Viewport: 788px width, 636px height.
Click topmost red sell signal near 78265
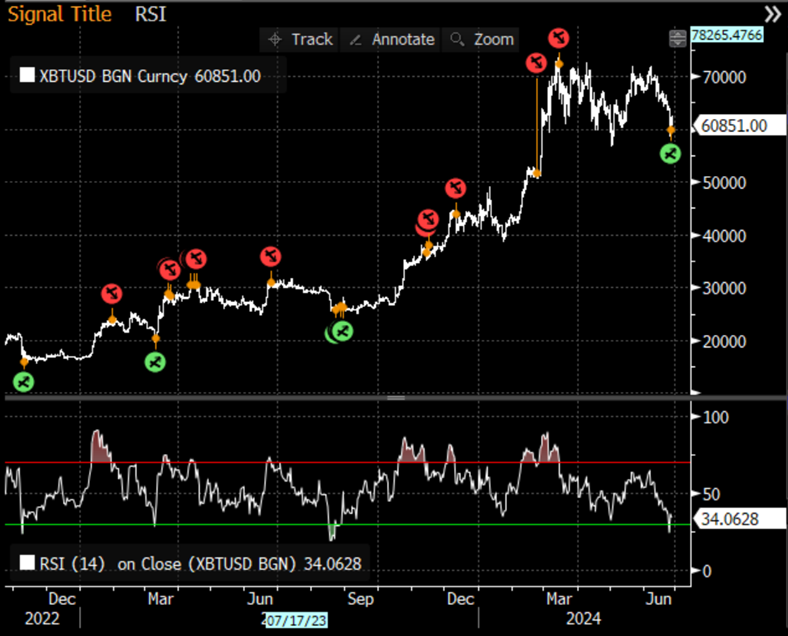558,37
